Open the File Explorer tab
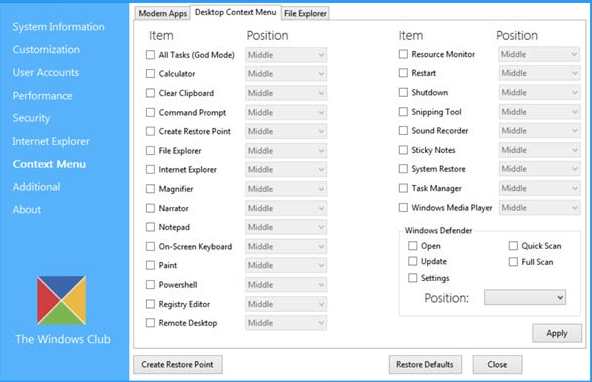This screenshot has height=382, width=592. pyautogui.click(x=305, y=13)
